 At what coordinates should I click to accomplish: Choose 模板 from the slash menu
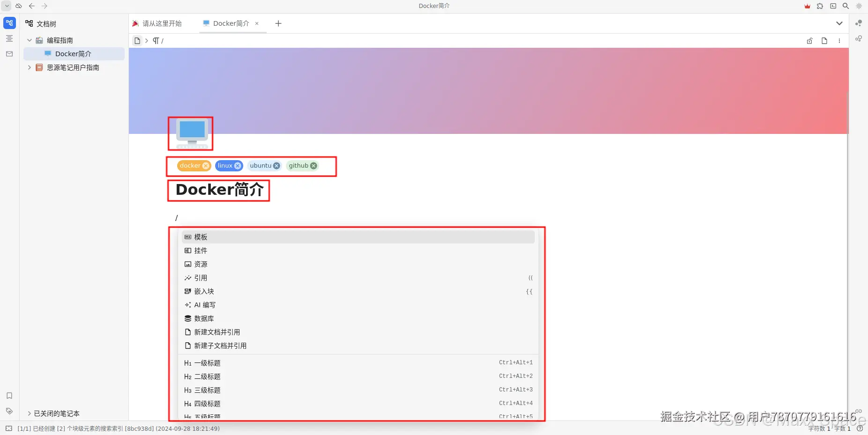pyautogui.click(x=358, y=237)
